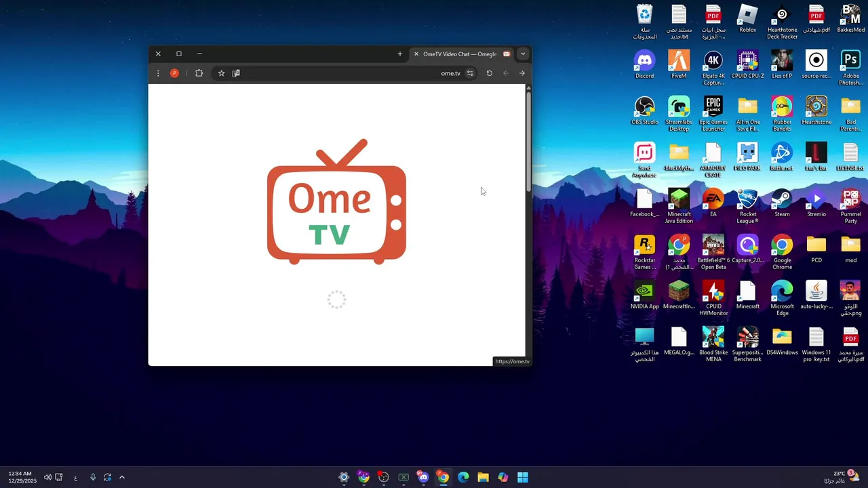Open the Recycle Bin on desktop
This screenshot has height=488, width=868.
click(x=644, y=22)
